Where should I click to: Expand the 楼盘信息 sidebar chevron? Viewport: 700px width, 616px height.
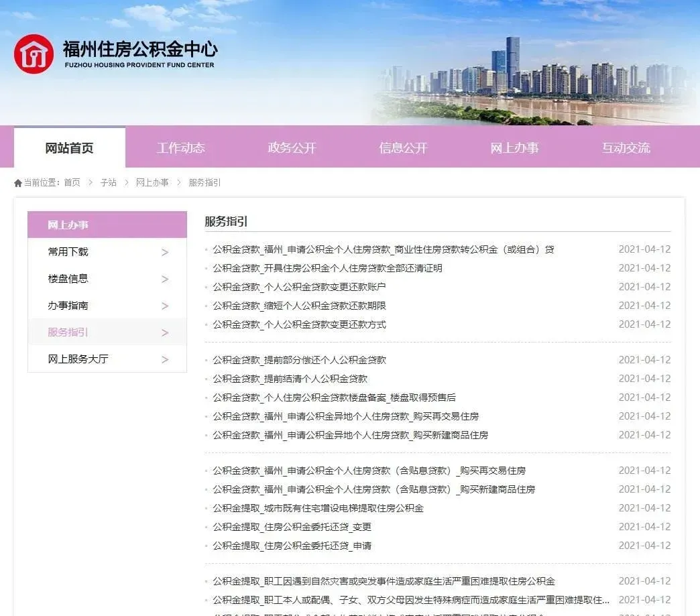(x=164, y=279)
